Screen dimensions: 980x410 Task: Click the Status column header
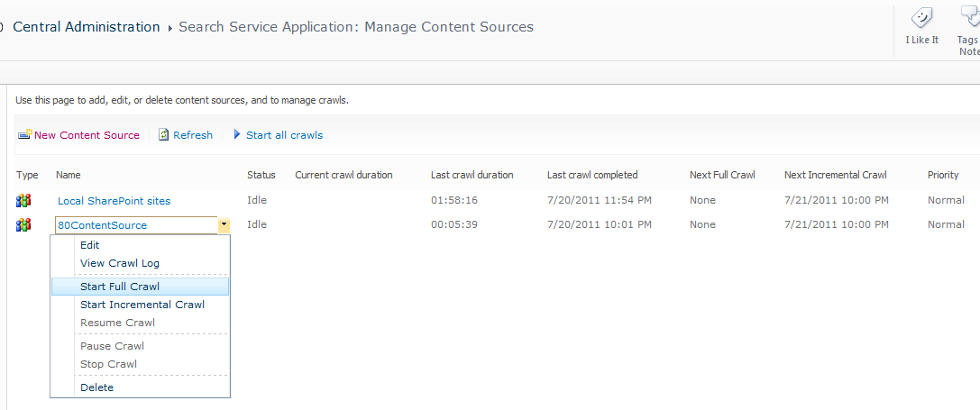coord(261,175)
